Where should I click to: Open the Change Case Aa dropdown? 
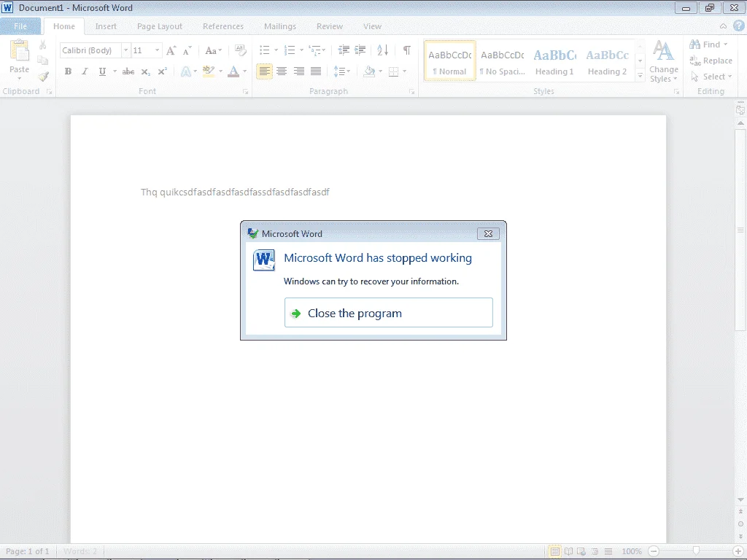point(213,50)
